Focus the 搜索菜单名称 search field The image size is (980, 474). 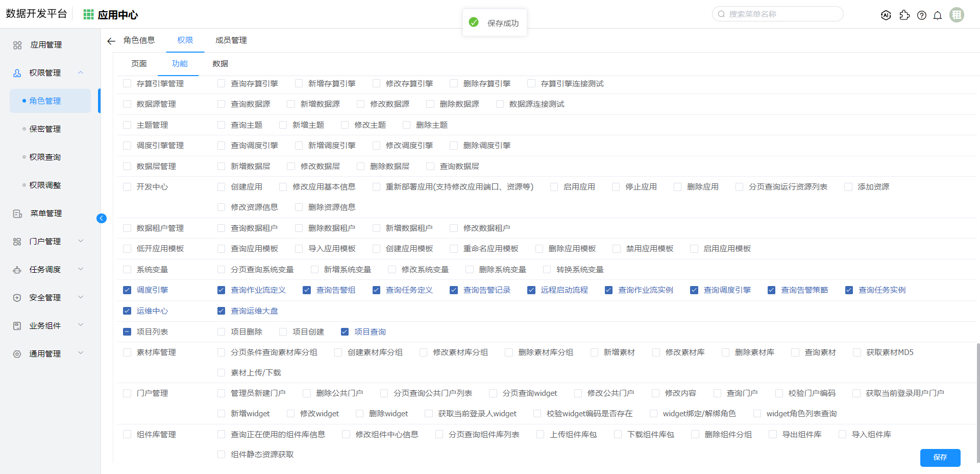[x=781, y=14]
